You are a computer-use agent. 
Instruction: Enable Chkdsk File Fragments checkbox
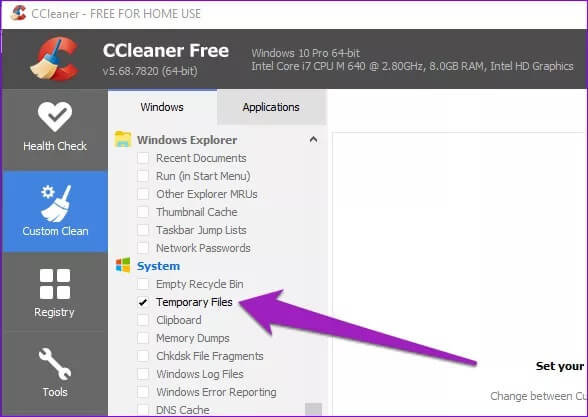coord(143,356)
